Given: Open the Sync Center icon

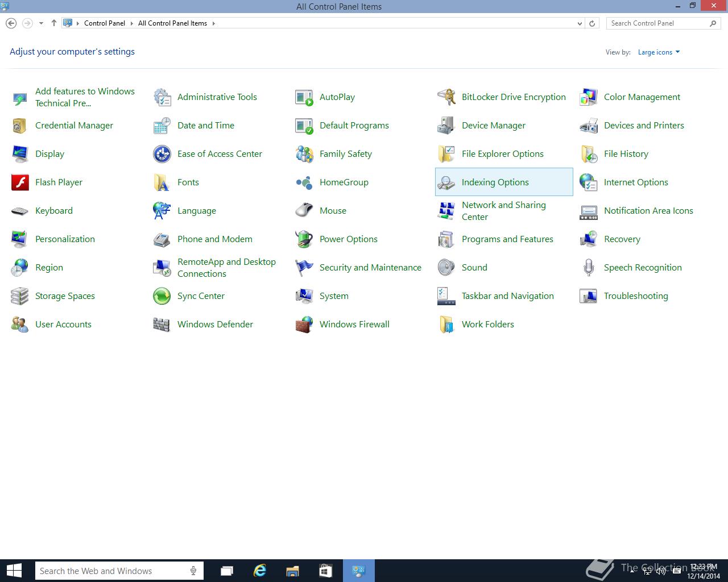Looking at the screenshot, I should coord(162,296).
